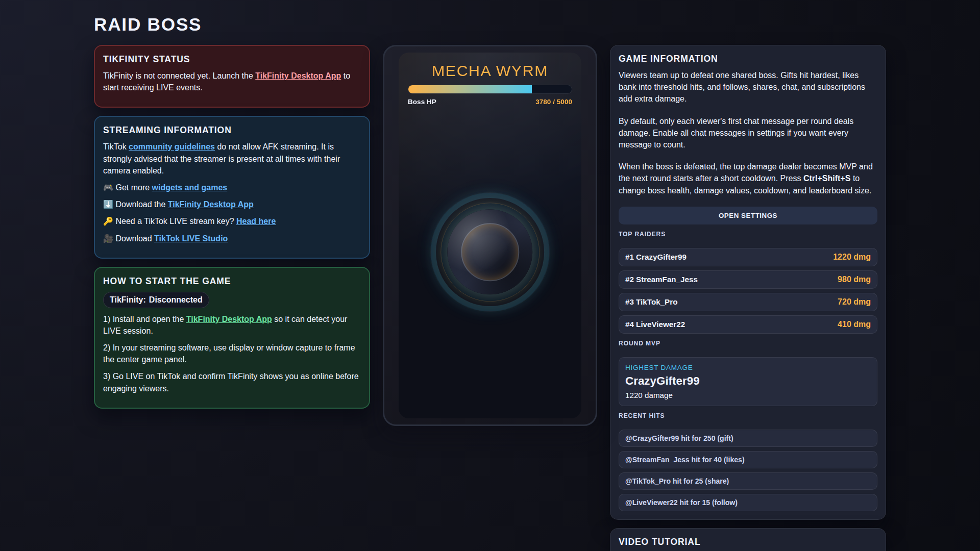This screenshot has height=551, width=980.
Task: Click the Mecha Wyrm boss orb
Action: click(x=490, y=252)
